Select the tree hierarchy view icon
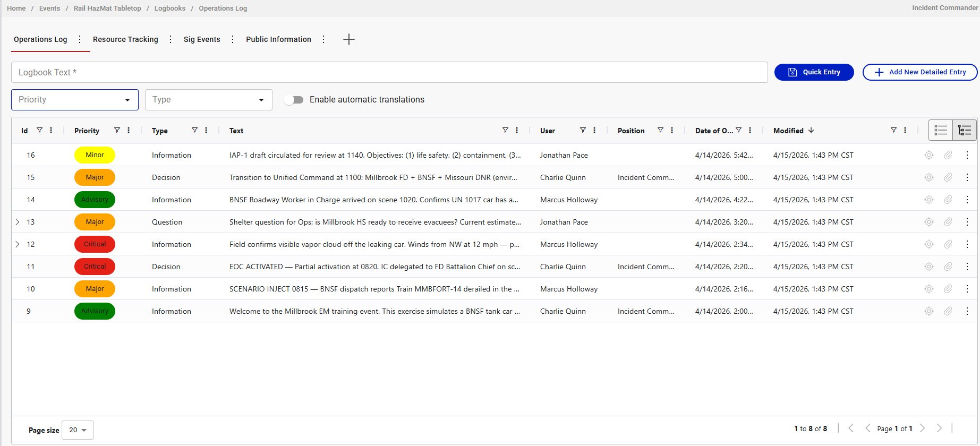This screenshot has width=980, height=446. pyautogui.click(x=965, y=130)
